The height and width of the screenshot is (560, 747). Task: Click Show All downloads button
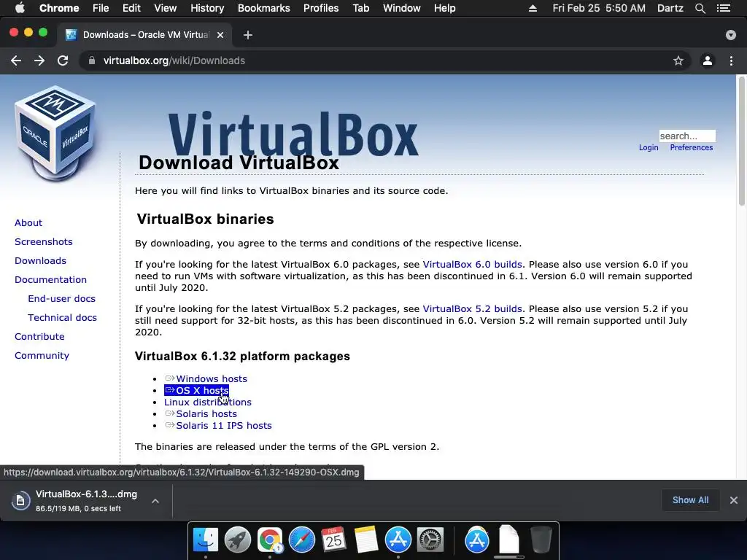(690, 500)
